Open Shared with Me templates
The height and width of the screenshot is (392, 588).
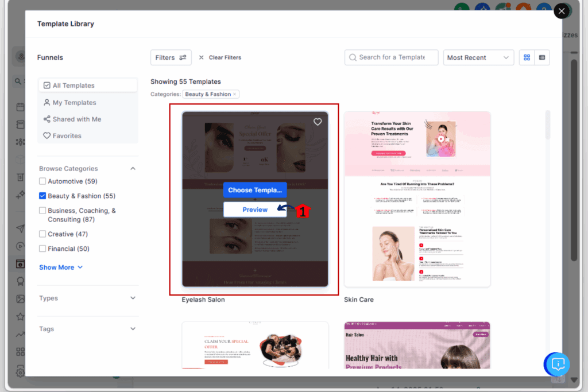(x=88, y=119)
